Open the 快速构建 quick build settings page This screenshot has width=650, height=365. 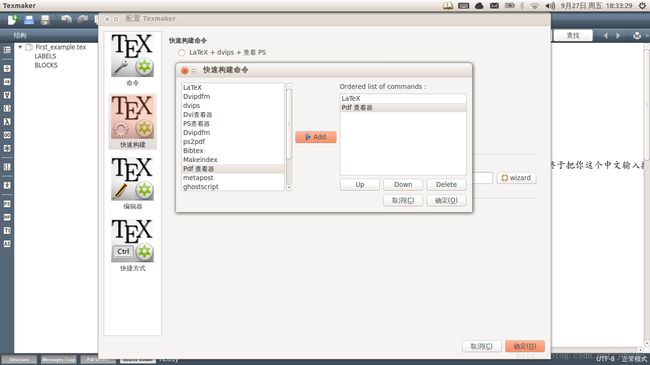pyautogui.click(x=133, y=122)
